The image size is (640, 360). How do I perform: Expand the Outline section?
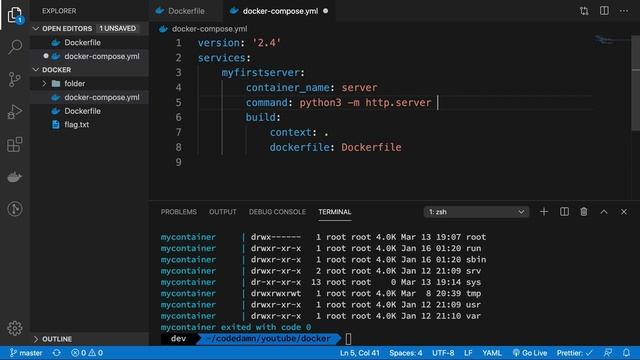(x=89, y=339)
